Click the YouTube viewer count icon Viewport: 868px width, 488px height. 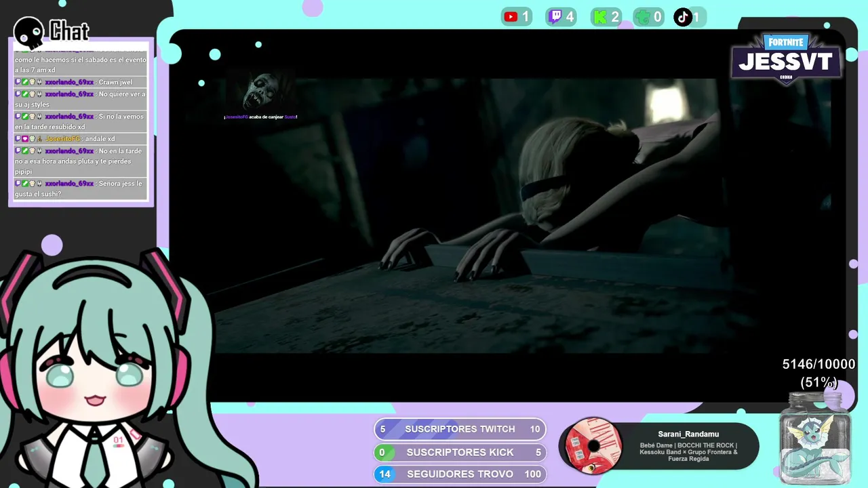(511, 17)
